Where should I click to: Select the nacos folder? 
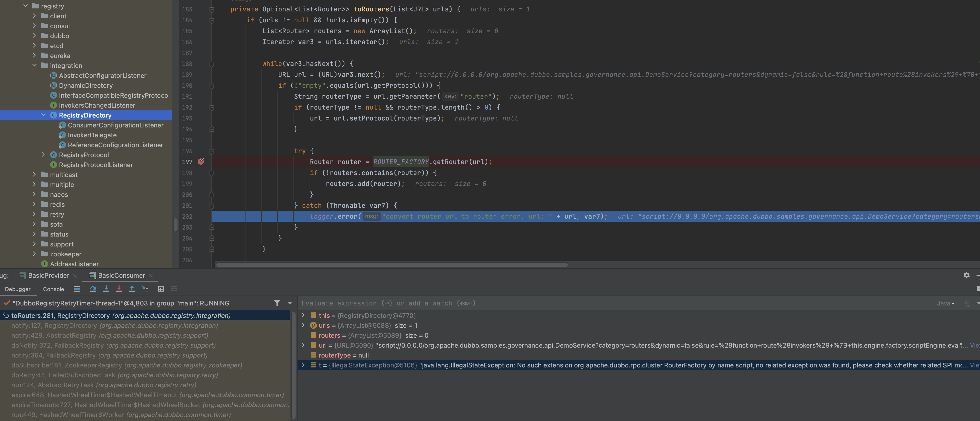pyautogui.click(x=59, y=194)
